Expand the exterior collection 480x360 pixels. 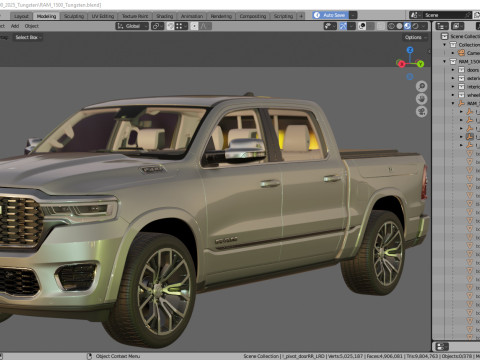click(x=453, y=78)
